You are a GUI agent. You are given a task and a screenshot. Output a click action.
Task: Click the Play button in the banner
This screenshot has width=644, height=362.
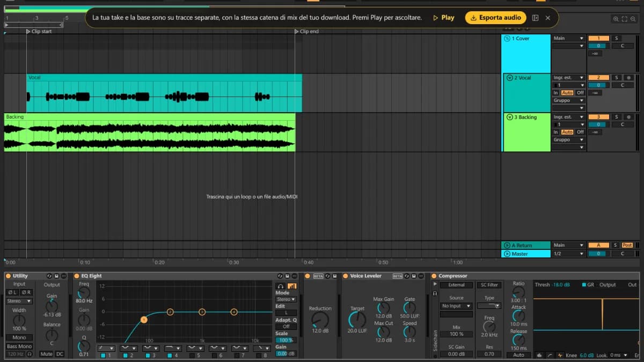[x=444, y=18]
